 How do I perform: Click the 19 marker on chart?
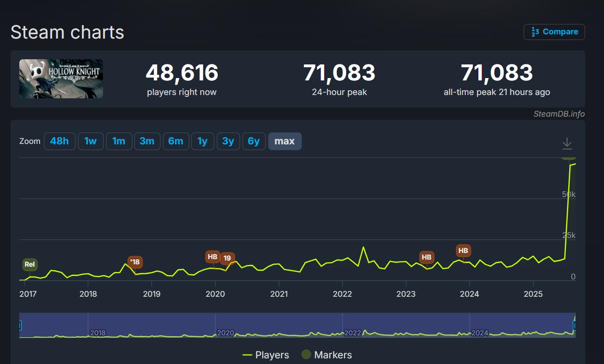tap(227, 258)
